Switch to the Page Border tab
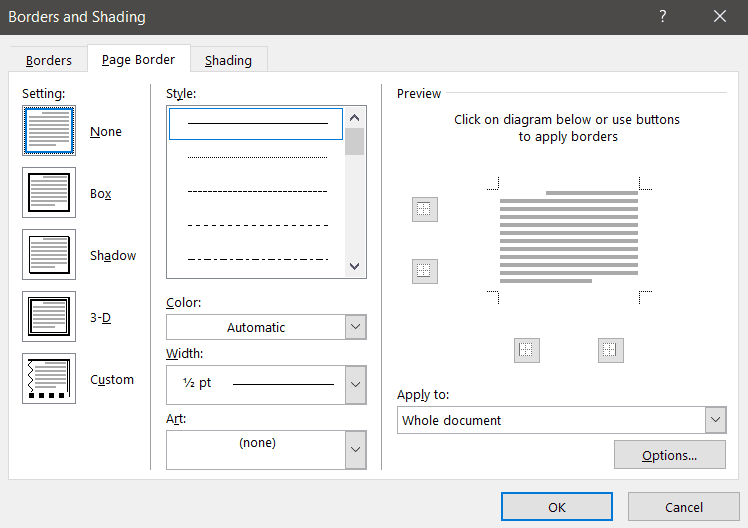 (138, 60)
